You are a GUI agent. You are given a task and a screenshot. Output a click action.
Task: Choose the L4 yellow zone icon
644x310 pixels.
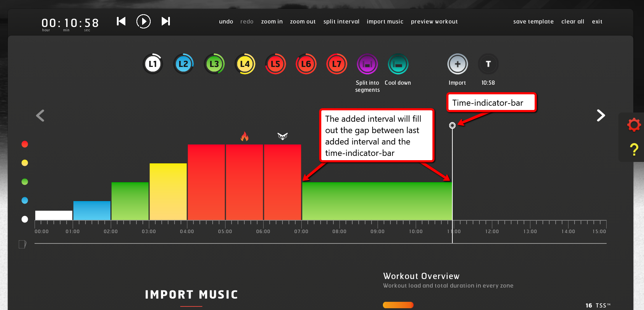[245, 64]
